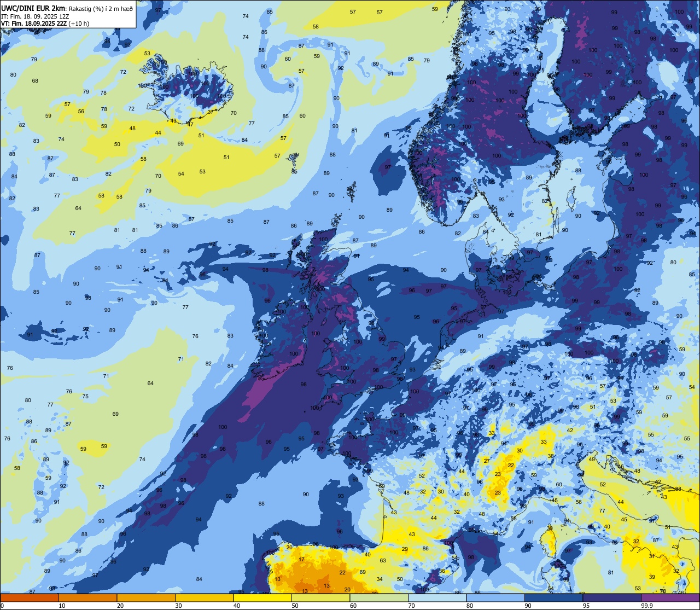Viewport: 700px width, 610px height.
Task: Click the humidity value 27 in the Alps
Action: [x=486, y=461]
